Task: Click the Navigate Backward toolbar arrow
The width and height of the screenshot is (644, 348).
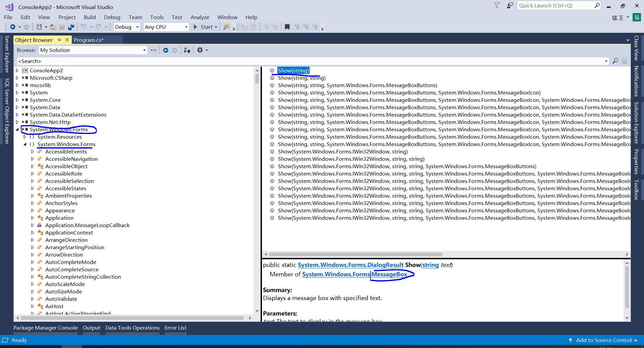Action: tap(13, 27)
